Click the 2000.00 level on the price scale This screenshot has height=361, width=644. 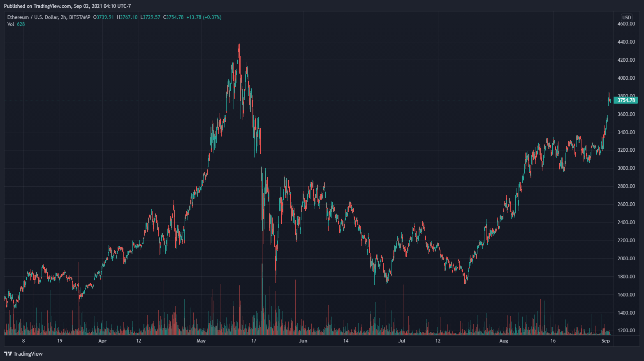(x=626, y=259)
